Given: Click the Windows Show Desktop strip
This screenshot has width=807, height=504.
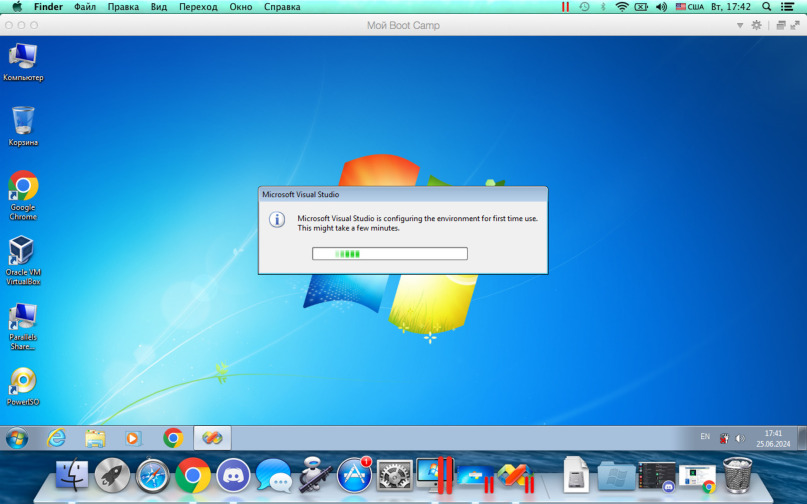Looking at the screenshot, I should pos(803,439).
